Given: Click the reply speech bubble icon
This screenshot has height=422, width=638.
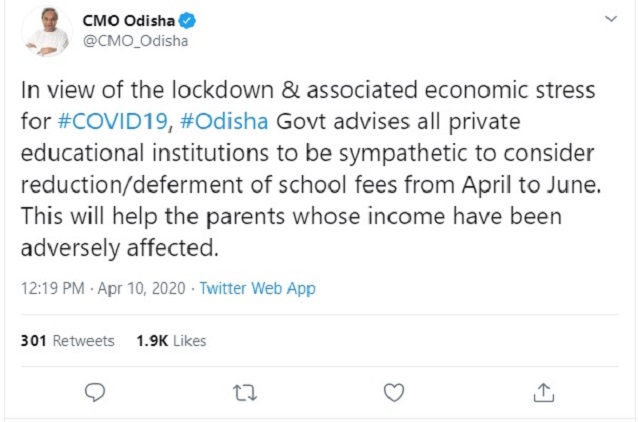Looking at the screenshot, I should (97, 391).
